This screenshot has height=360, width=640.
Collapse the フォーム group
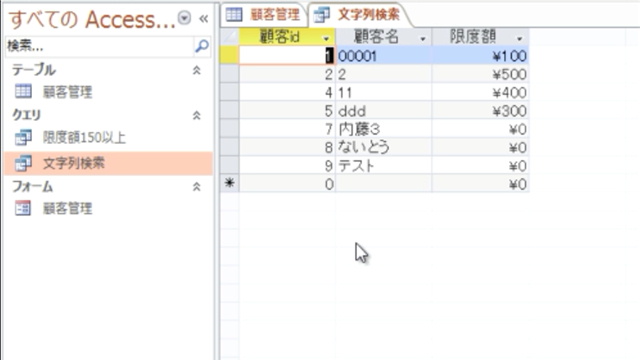click(x=196, y=187)
